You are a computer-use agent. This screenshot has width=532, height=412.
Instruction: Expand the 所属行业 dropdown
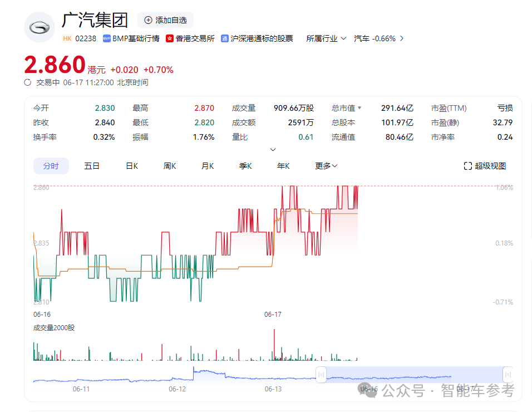[326, 38]
